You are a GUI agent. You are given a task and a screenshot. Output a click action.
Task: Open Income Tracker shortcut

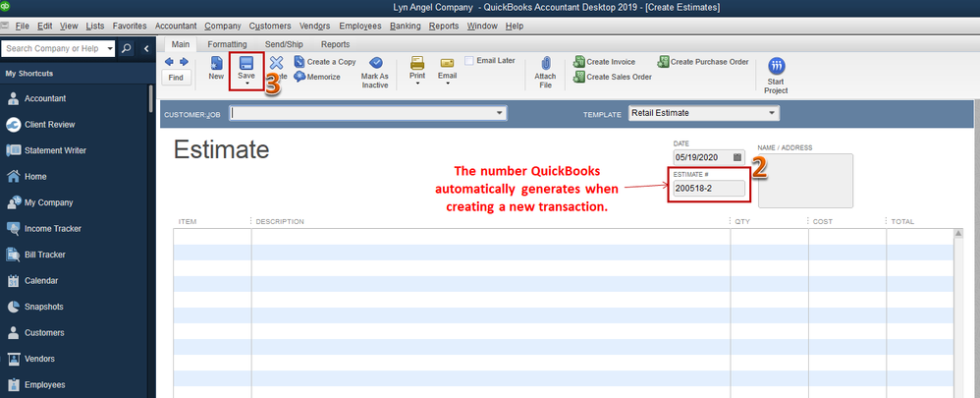53,228
